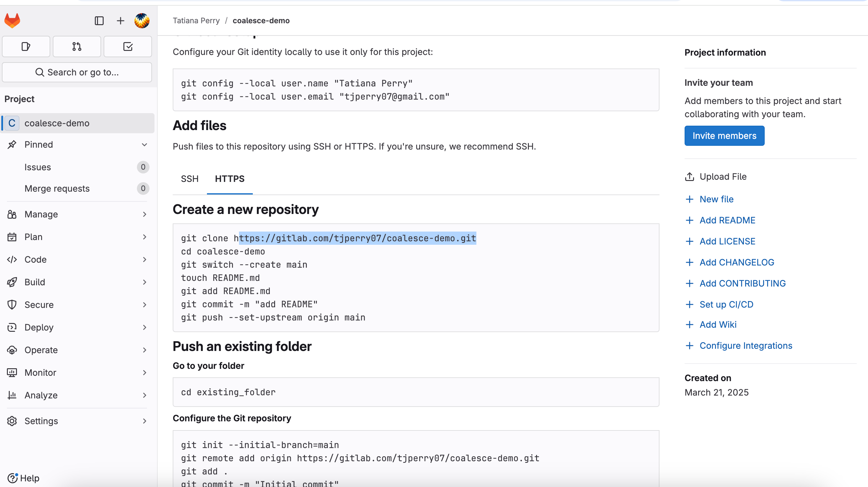This screenshot has width=868, height=487.
Task: Open the to-do list
Action: [x=128, y=46]
